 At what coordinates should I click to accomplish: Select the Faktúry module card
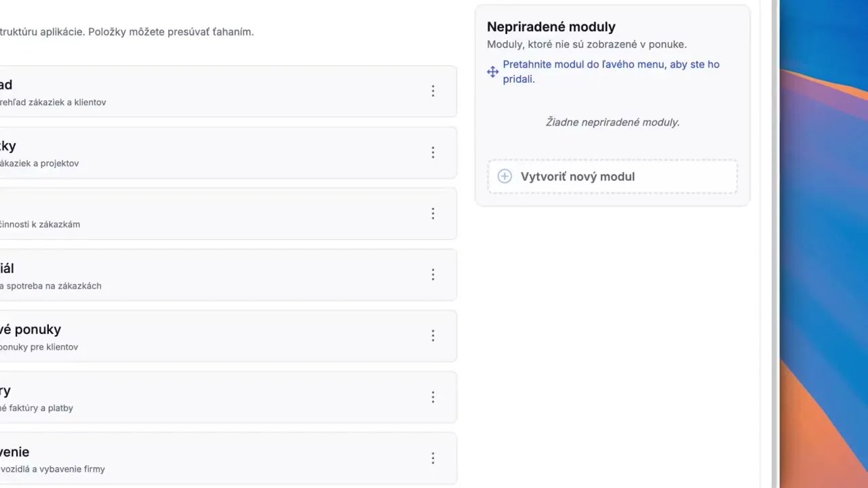point(203,397)
